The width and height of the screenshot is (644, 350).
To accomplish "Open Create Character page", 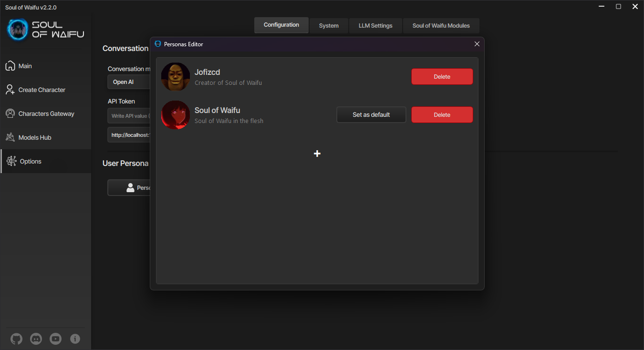I will pyautogui.click(x=46, y=90).
